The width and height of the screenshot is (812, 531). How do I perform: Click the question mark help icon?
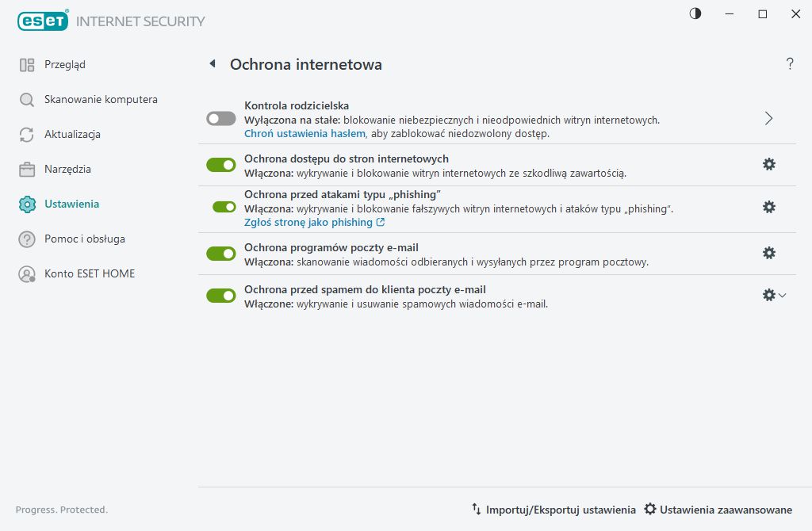click(x=790, y=64)
